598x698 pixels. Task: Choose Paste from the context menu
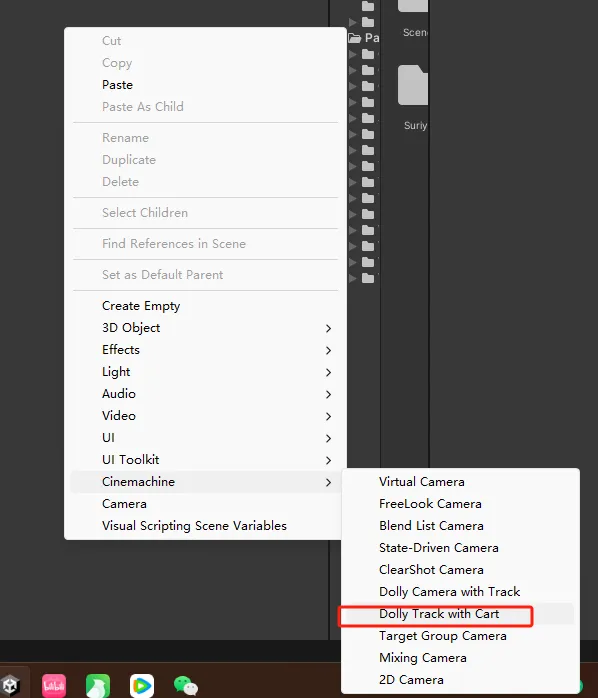(205, 85)
